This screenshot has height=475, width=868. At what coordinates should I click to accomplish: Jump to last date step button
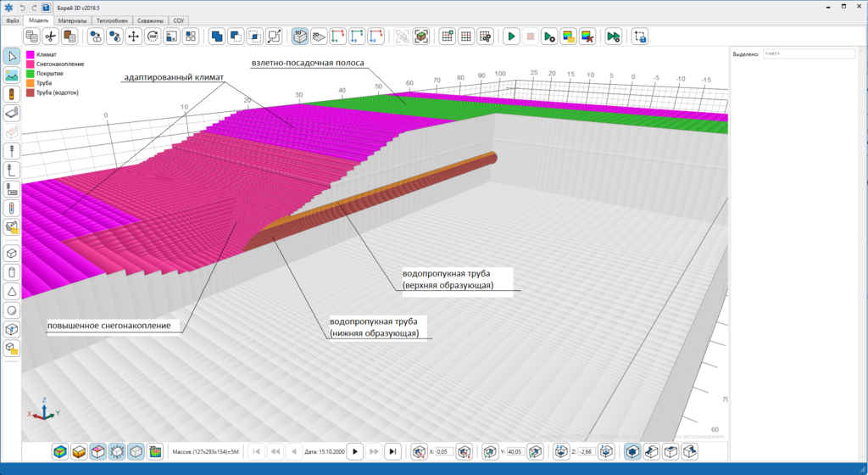(x=392, y=452)
